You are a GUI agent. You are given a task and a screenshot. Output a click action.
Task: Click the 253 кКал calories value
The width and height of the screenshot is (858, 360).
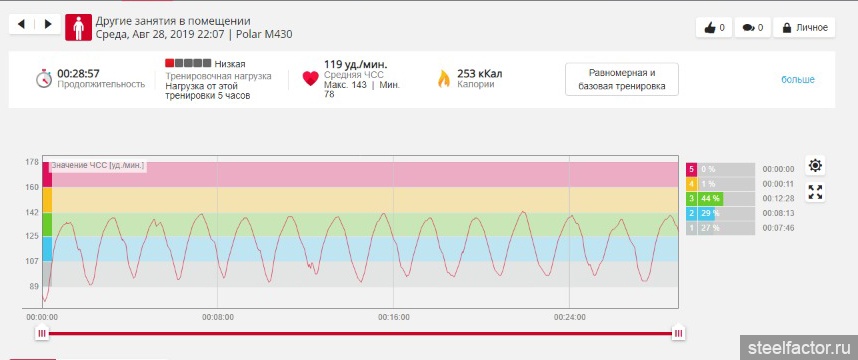pyautogui.click(x=479, y=73)
